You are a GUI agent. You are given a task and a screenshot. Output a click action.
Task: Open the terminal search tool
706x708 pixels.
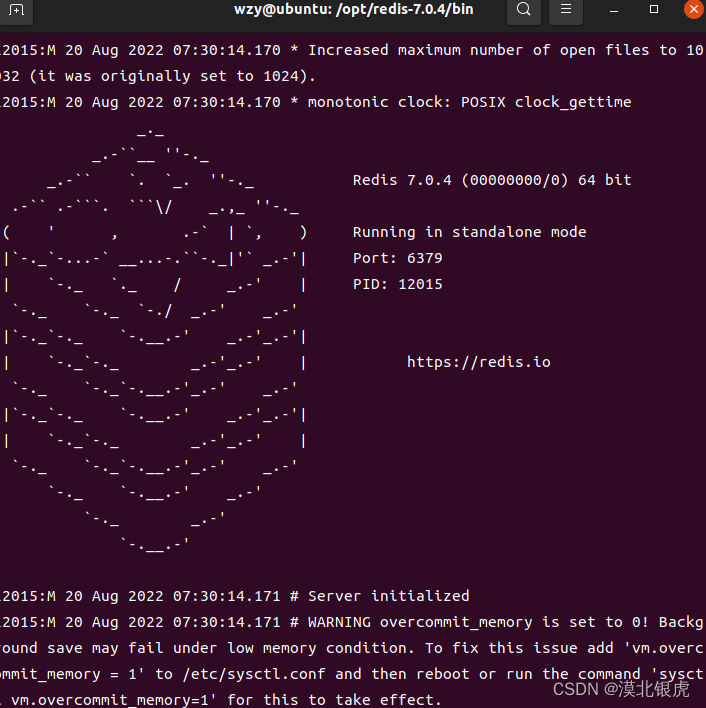coord(524,9)
